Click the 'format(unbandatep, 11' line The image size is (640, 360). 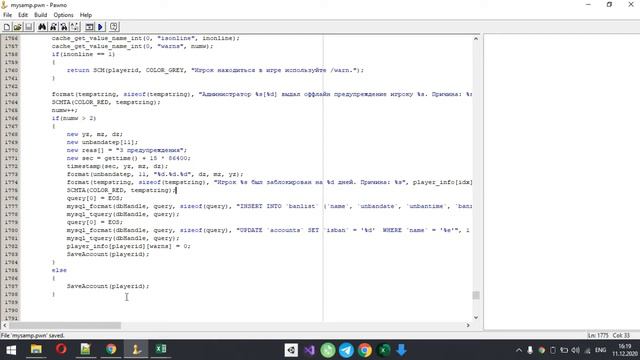click(155, 174)
